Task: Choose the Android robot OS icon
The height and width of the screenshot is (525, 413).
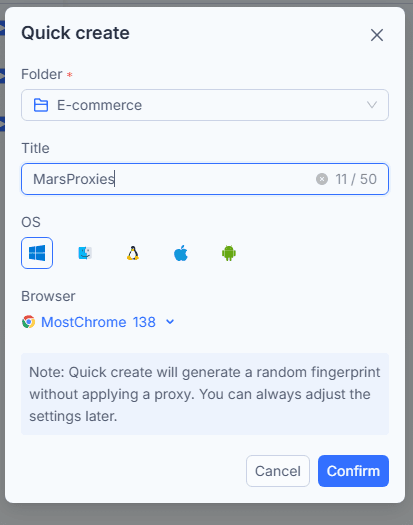Action: click(x=229, y=253)
